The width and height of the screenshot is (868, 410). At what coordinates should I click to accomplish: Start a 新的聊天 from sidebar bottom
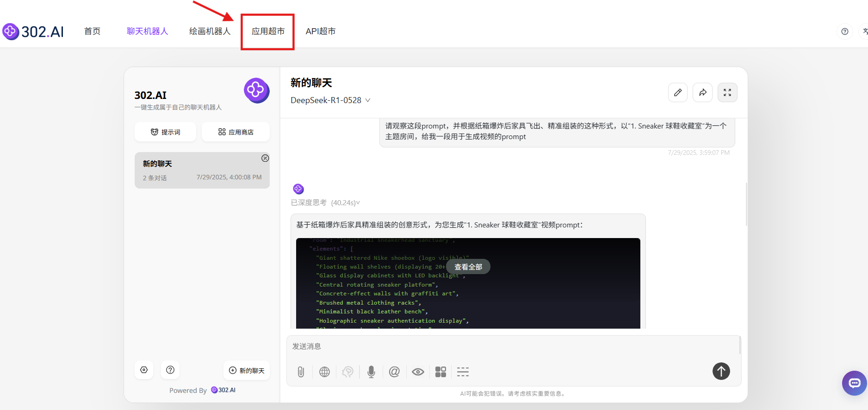(247, 370)
